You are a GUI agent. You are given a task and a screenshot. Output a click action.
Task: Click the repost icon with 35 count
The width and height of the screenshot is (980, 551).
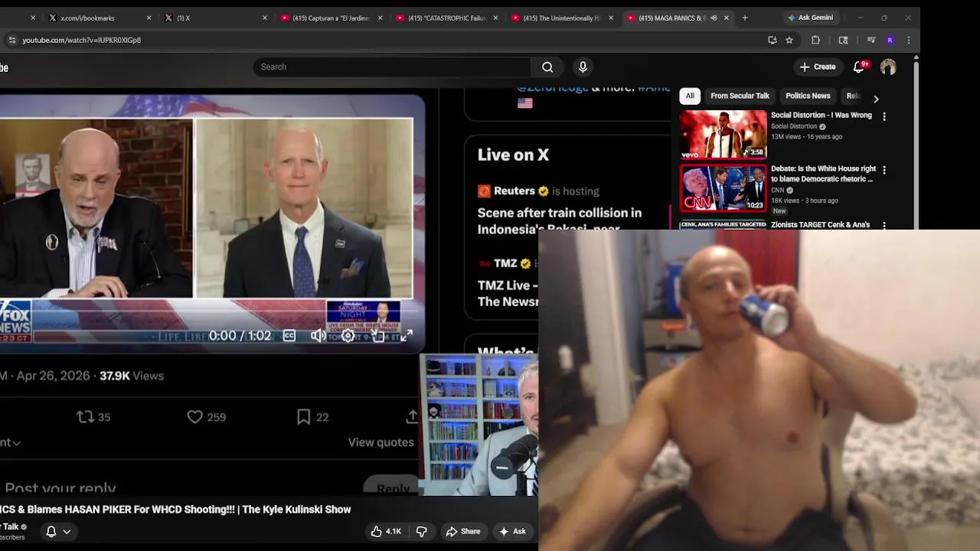[x=85, y=417]
